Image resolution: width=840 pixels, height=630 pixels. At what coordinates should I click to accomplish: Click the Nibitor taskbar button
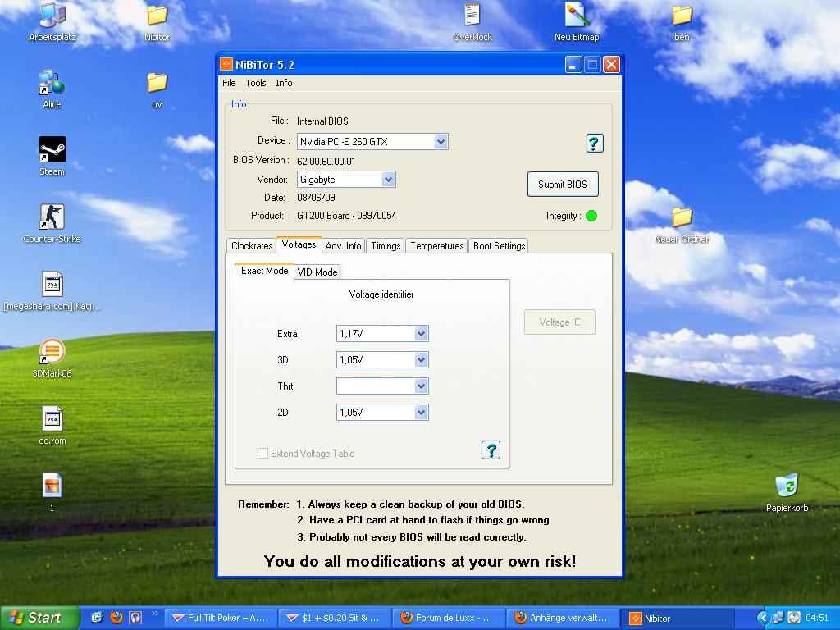coord(677,618)
